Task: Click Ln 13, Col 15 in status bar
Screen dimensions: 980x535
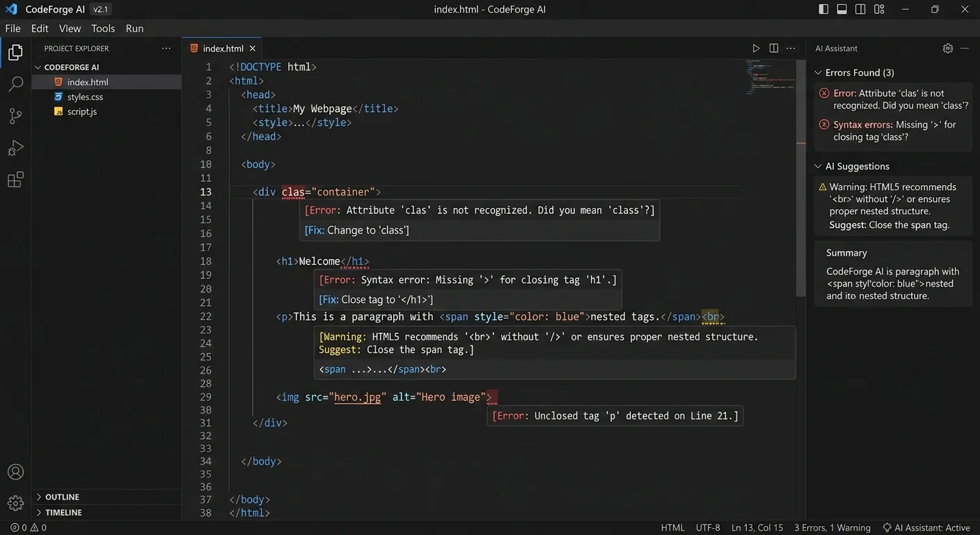Action: pyautogui.click(x=757, y=527)
